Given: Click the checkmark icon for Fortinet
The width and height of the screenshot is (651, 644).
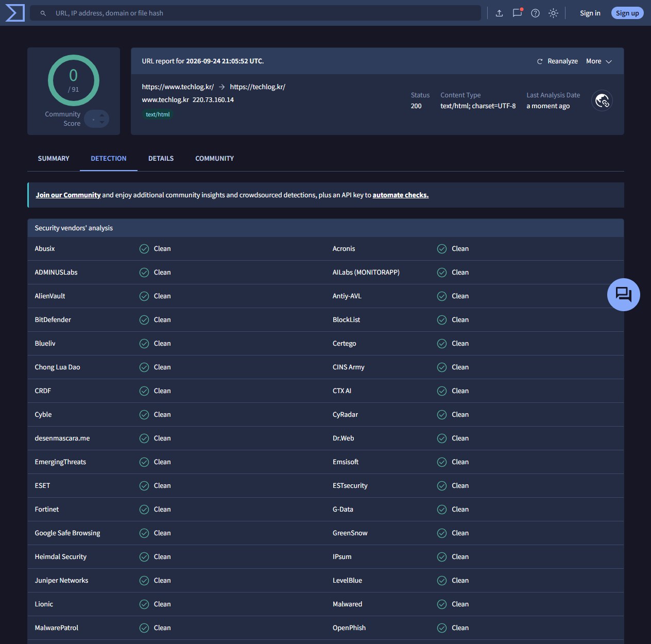Looking at the screenshot, I should [144, 510].
